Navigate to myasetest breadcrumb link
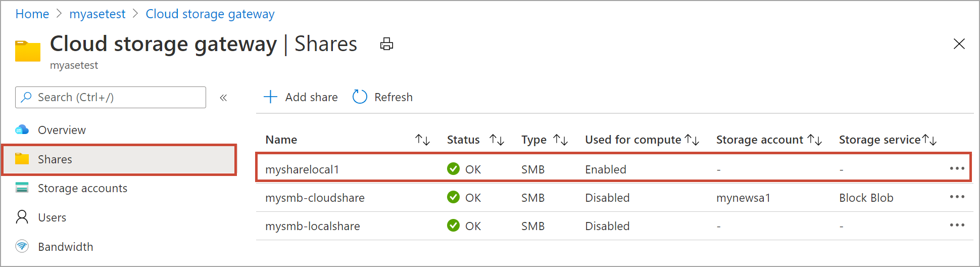The width and height of the screenshot is (980, 267). tap(97, 14)
